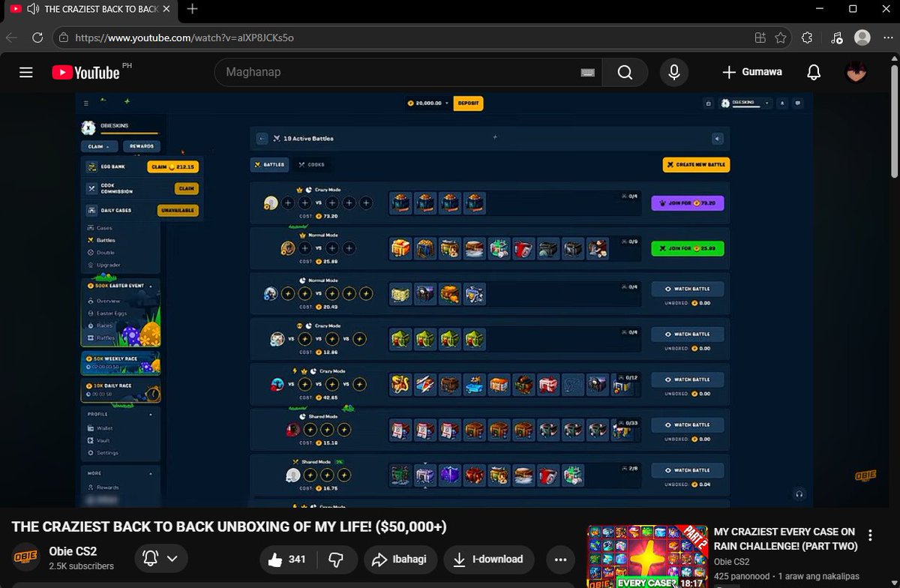This screenshot has height=588, width=900.
Task: Open more actions three-dots under video
Action: 560,559
